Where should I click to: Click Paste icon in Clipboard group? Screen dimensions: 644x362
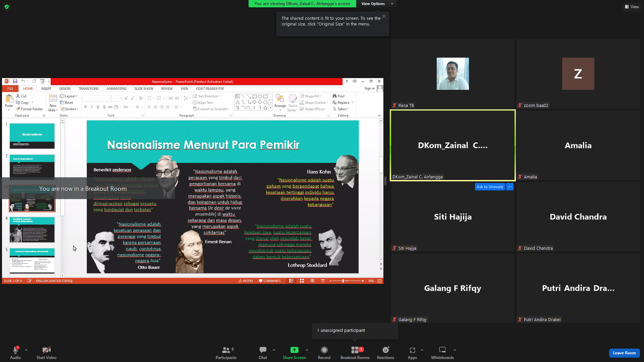[x=9, y=99]
